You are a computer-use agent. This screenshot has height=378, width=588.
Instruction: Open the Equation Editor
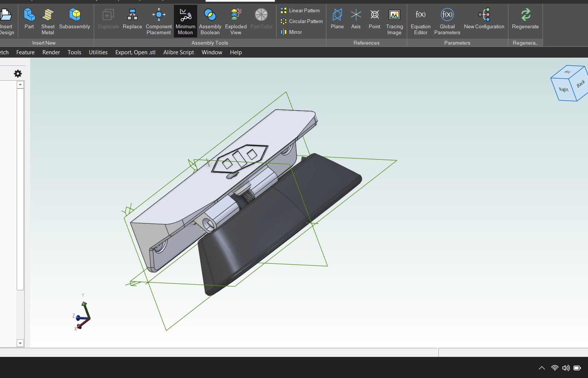421,22
